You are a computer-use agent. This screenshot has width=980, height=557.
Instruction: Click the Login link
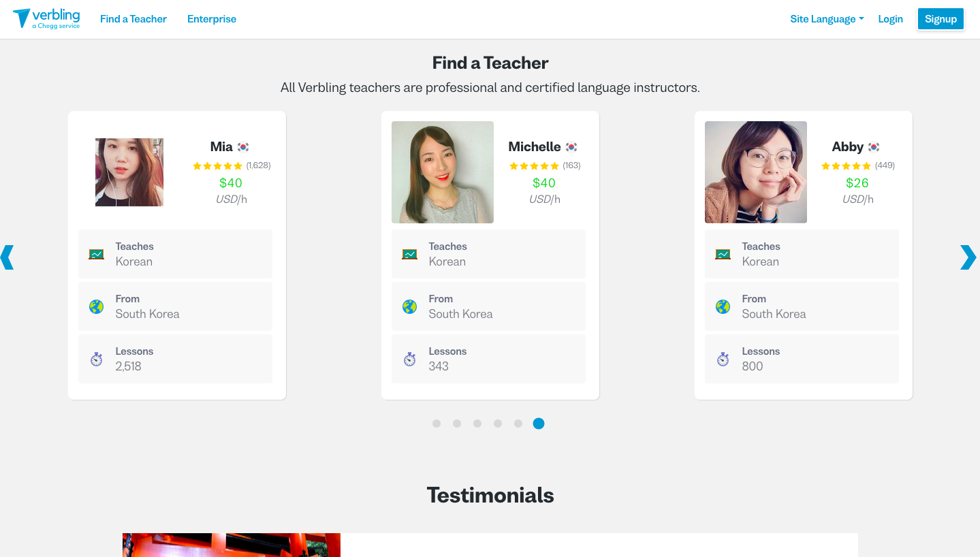coord(890,19)
